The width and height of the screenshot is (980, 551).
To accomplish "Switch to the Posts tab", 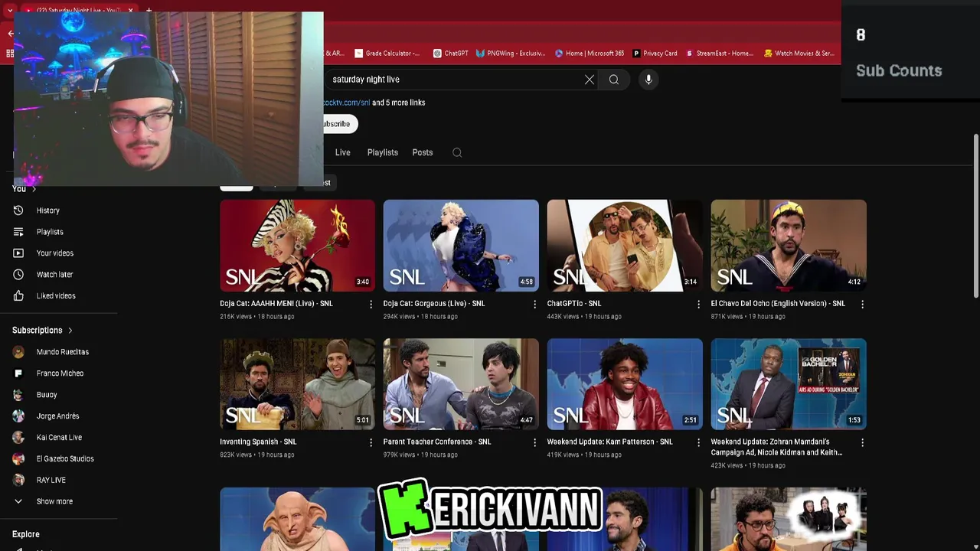I will click(423, 152).
